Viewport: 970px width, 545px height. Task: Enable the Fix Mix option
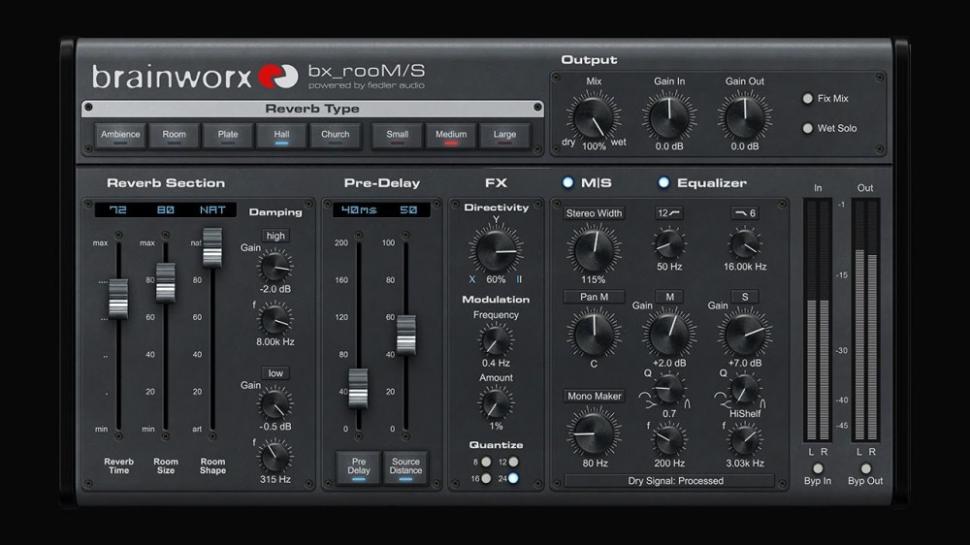[x=808, y=99]
